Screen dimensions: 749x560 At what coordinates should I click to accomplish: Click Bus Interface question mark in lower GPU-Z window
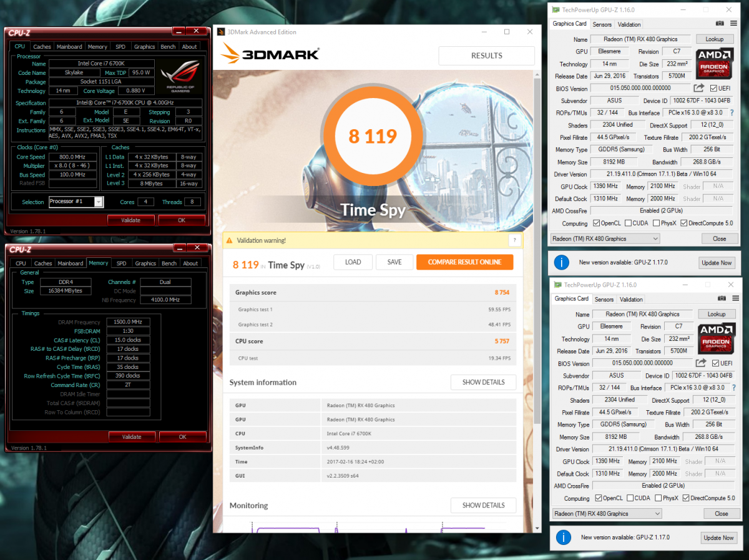point(733,388)
